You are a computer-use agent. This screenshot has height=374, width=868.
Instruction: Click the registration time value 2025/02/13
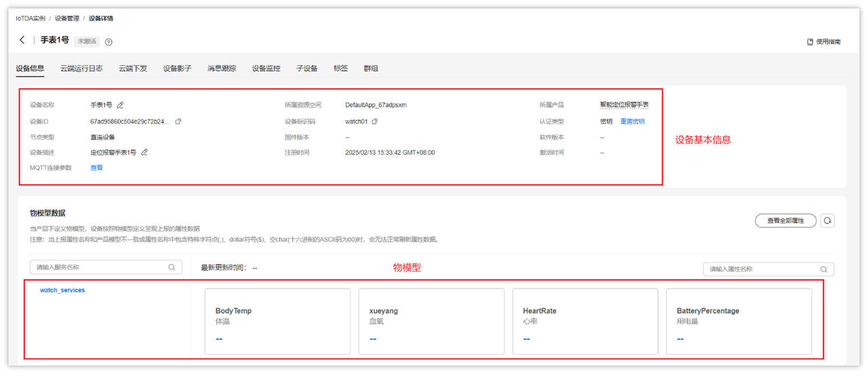(390, 153)
